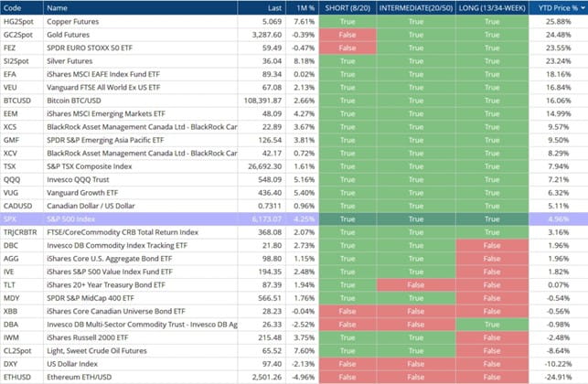Screen dimensions: 588x384
Task: Click the False intermediate cell for DXY
Action: coord(416,364)
